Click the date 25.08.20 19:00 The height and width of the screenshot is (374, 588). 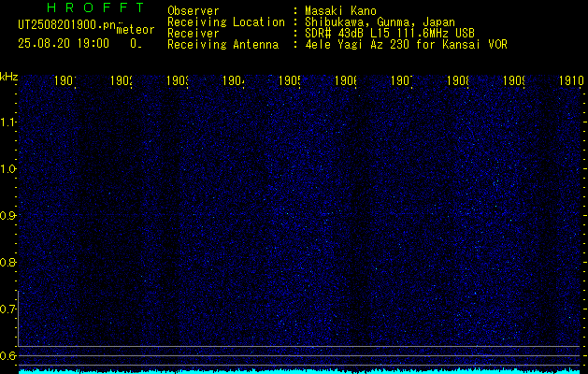tap(64, 44)
